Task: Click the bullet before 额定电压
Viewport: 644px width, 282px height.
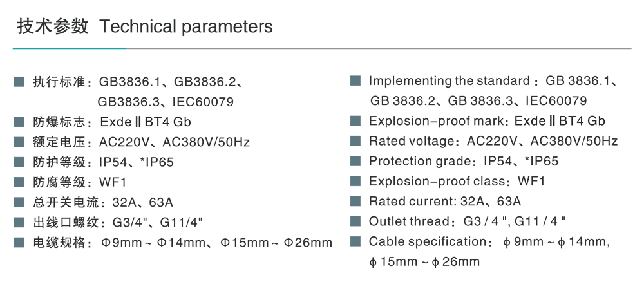Action: (19, 142)
